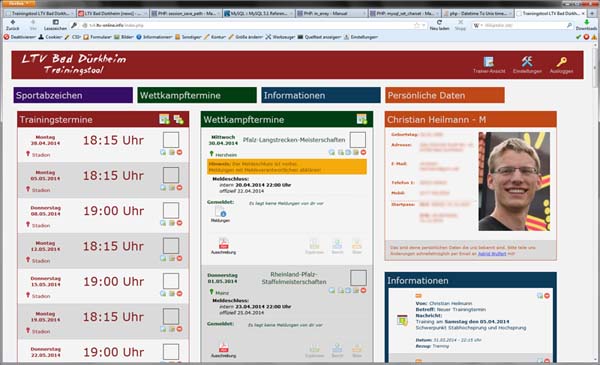Viewport: 600px width, 365px height.
Task: Open the Sonstiges dropdown in developer toolbar
Action: 188,37
